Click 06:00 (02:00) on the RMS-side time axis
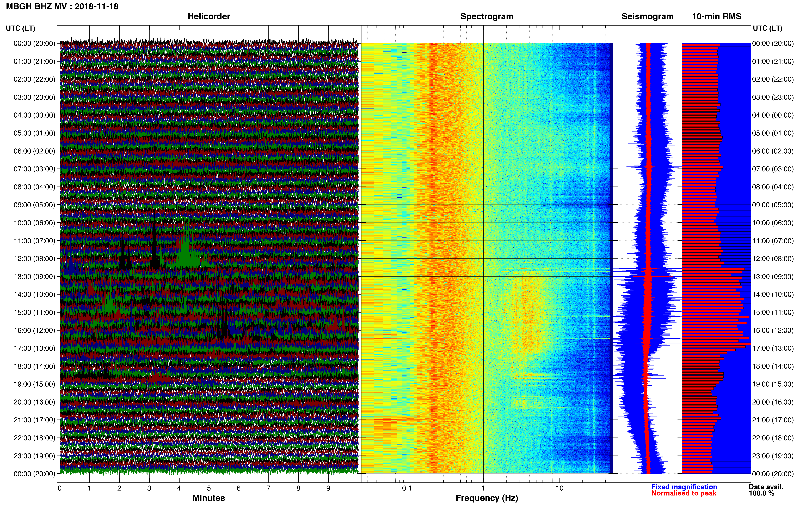 coord(773,151)
